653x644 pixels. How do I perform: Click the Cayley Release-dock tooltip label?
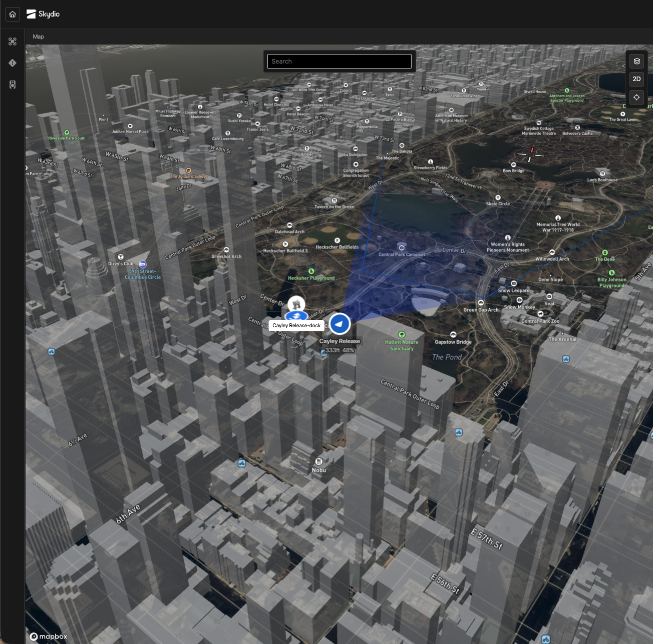(x=296, y=325)
